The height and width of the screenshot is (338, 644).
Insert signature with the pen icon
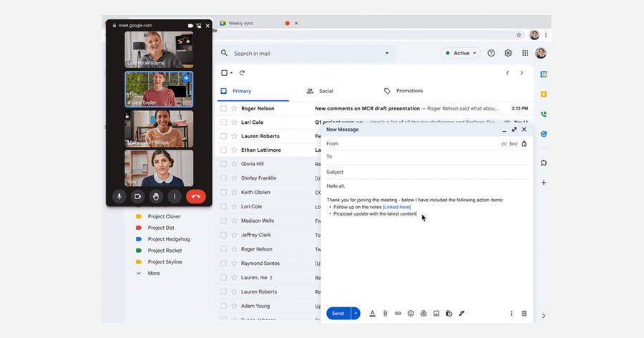[x=462, y=314]
